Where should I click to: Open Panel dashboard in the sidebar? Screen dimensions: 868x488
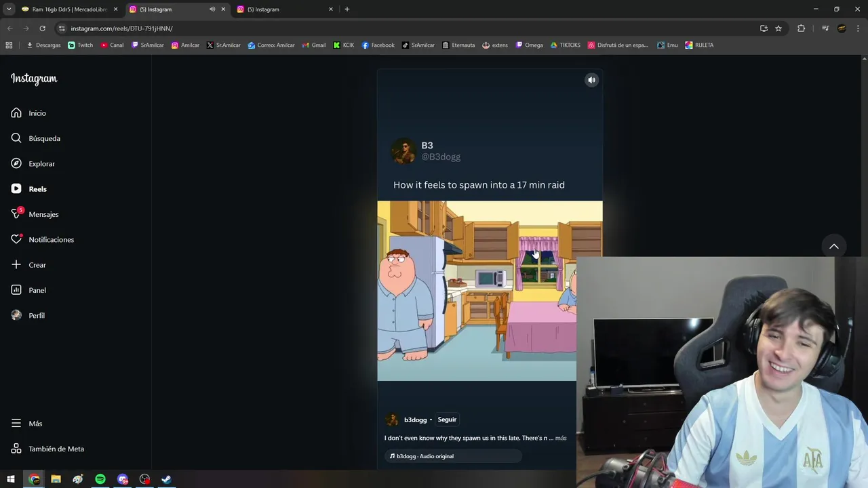(x=28, y=290)
